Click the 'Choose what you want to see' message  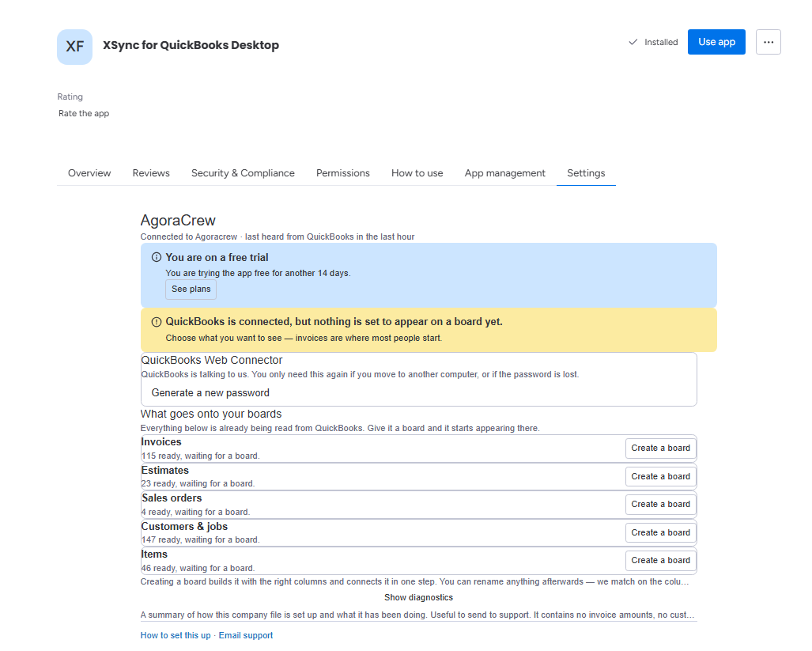(x=304, y=339)
